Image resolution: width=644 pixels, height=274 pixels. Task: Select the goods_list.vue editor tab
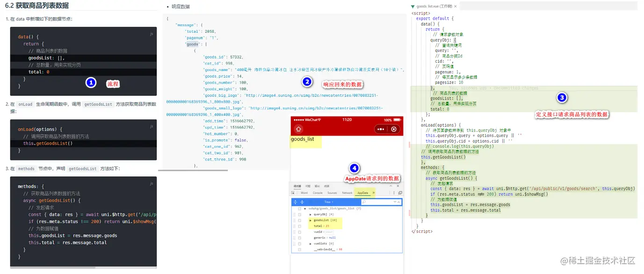(x=434, y=7)
